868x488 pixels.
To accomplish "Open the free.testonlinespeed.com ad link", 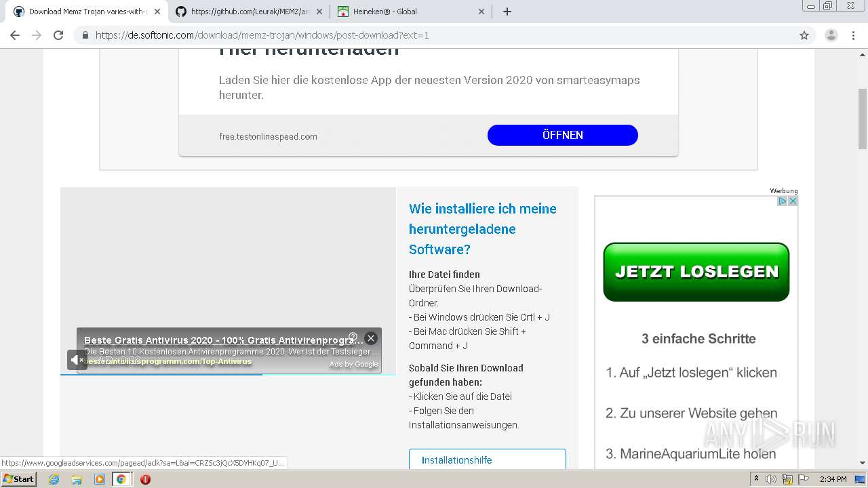I will 268,136.
